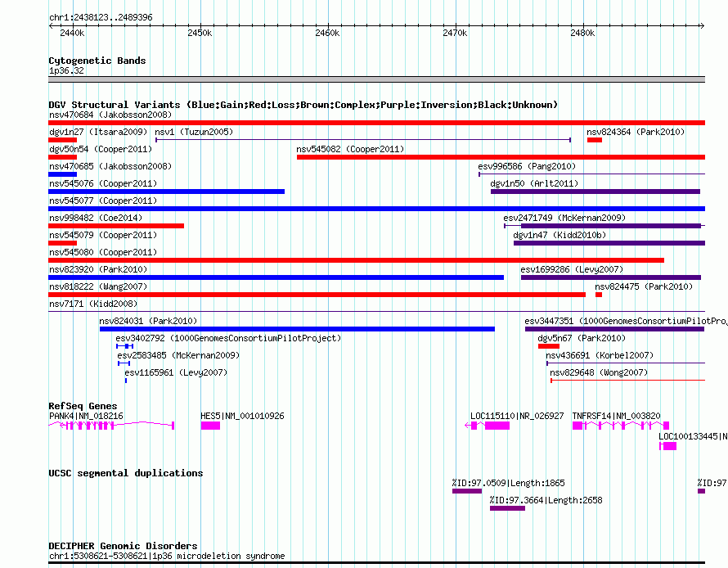728x568 pixels.
Task: Click segmental duplication %ID:97.0509 Length:1865 label
Action: pyautogui.click(x=509, y=483)
